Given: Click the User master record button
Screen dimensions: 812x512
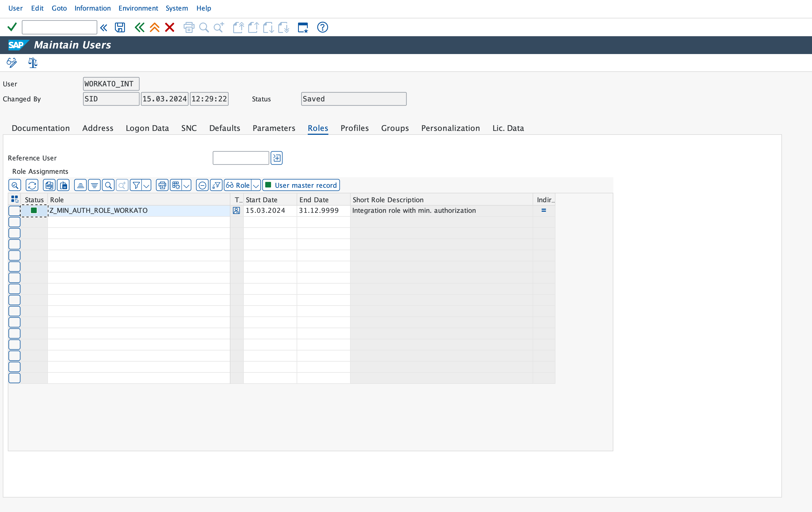Looking at the screenshot, I should 301,185.
